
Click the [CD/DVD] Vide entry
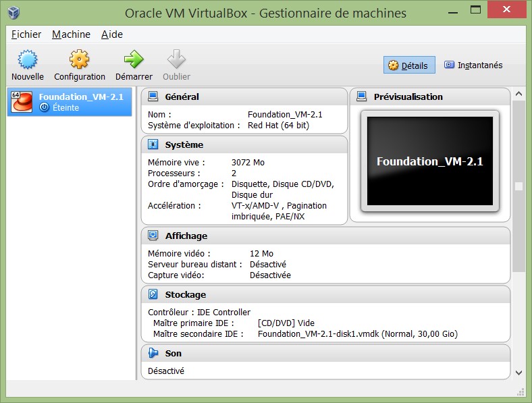[x=286, y=323]
